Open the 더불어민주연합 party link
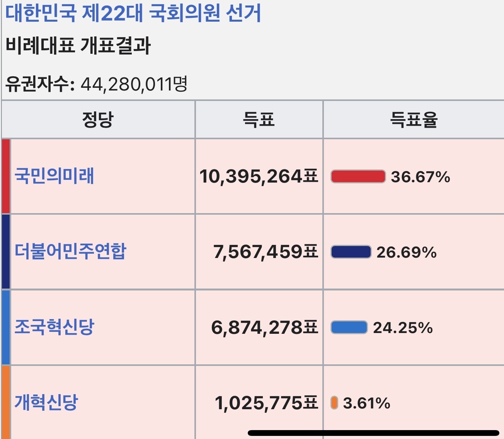This screenshot has width=504, height=439. click(70, 251)
